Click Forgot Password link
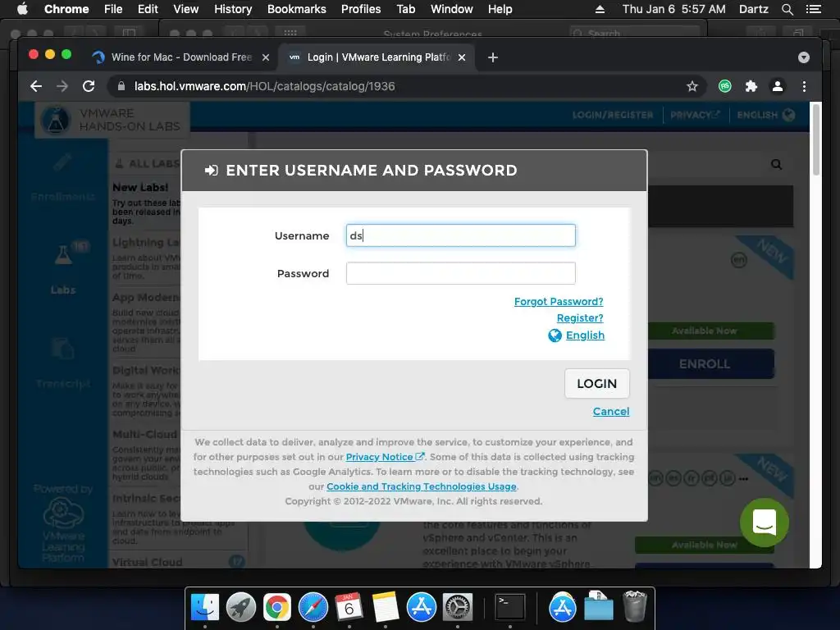Image resolution: width=840 pixels, height=630 pixels. [x=559, y=302]
